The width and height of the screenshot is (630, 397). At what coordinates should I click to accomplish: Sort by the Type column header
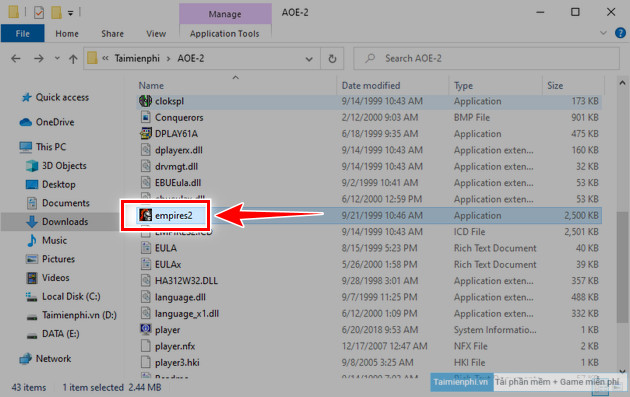pos(463,86)
